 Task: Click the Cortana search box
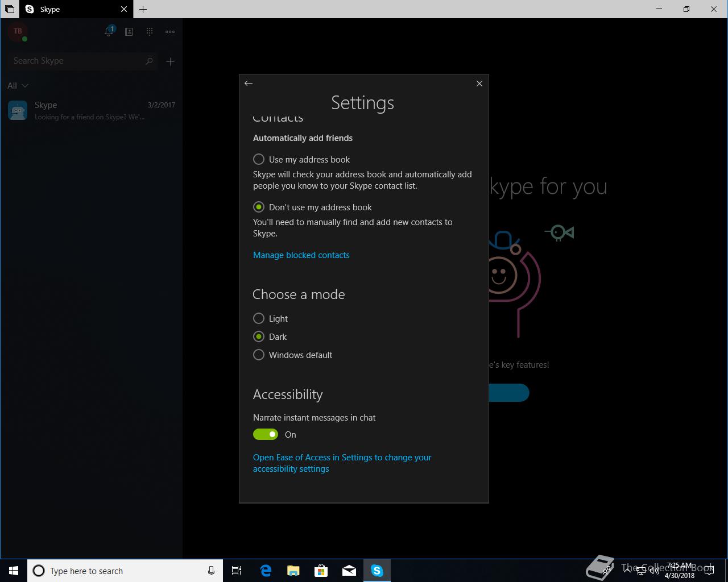(x=125, y=571)
